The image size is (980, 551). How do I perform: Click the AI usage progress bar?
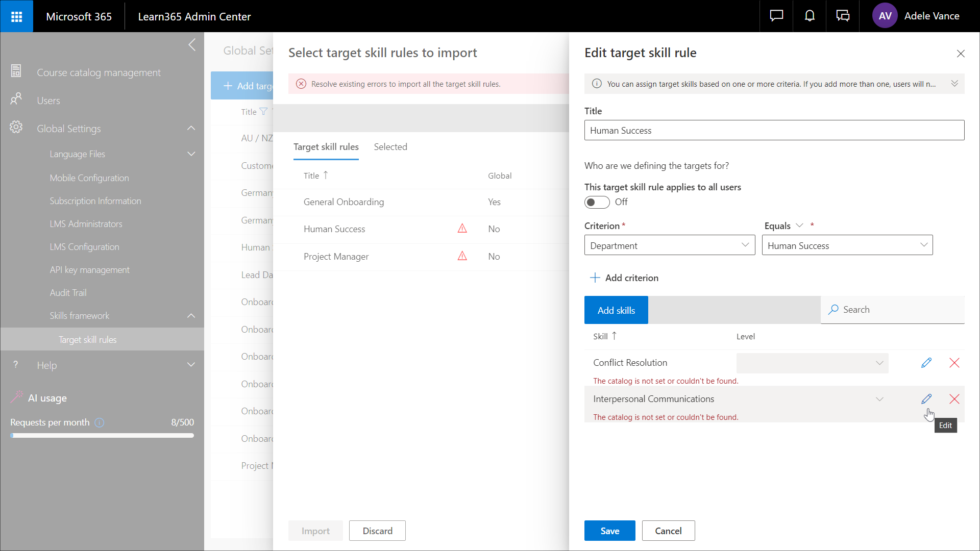click(x=102, y=436)
